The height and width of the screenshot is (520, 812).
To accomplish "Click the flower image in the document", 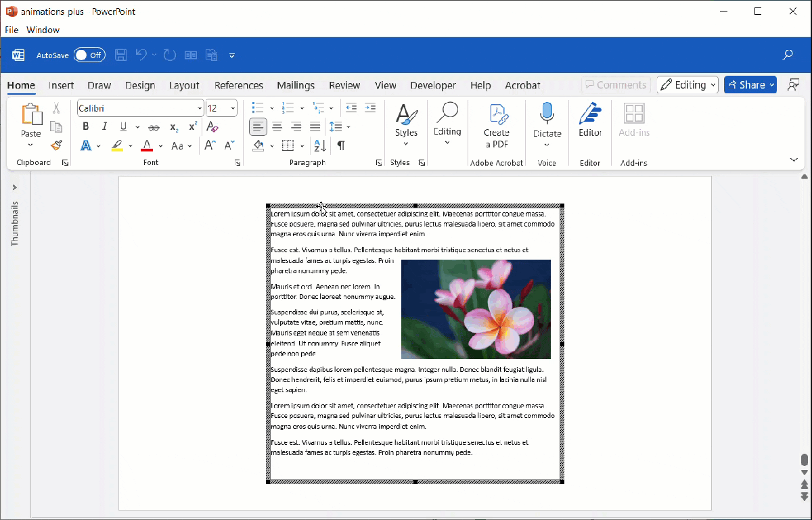I will pos(476,309).
